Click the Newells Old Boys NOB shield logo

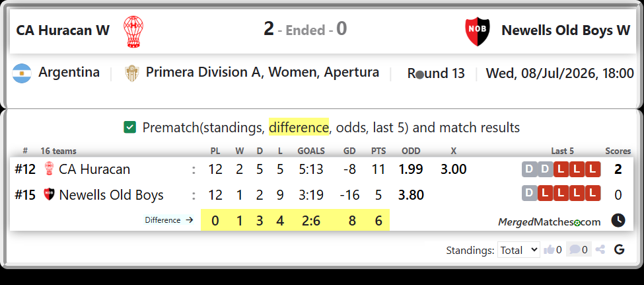point(478,32)
